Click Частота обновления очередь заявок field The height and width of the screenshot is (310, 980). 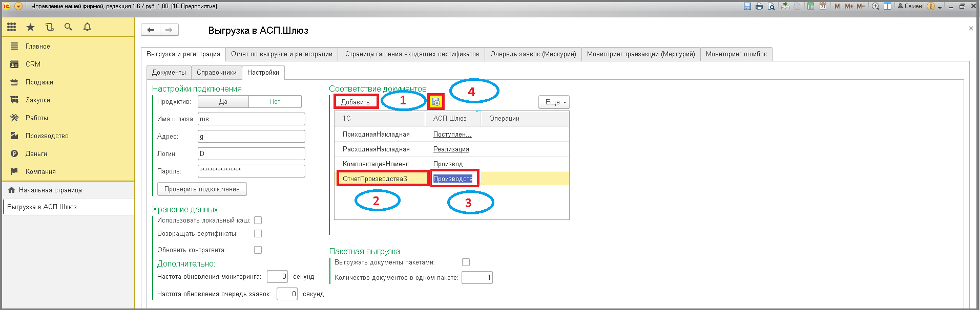287,294
